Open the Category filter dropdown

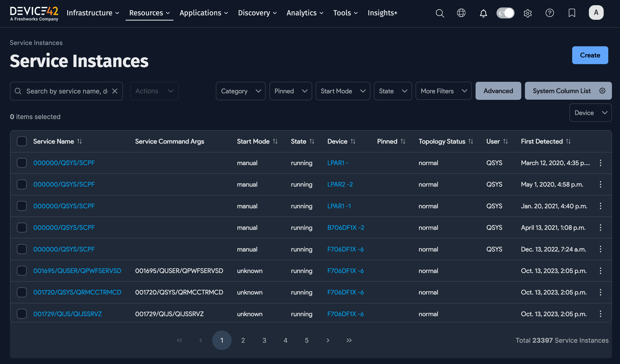coord(240,91)
